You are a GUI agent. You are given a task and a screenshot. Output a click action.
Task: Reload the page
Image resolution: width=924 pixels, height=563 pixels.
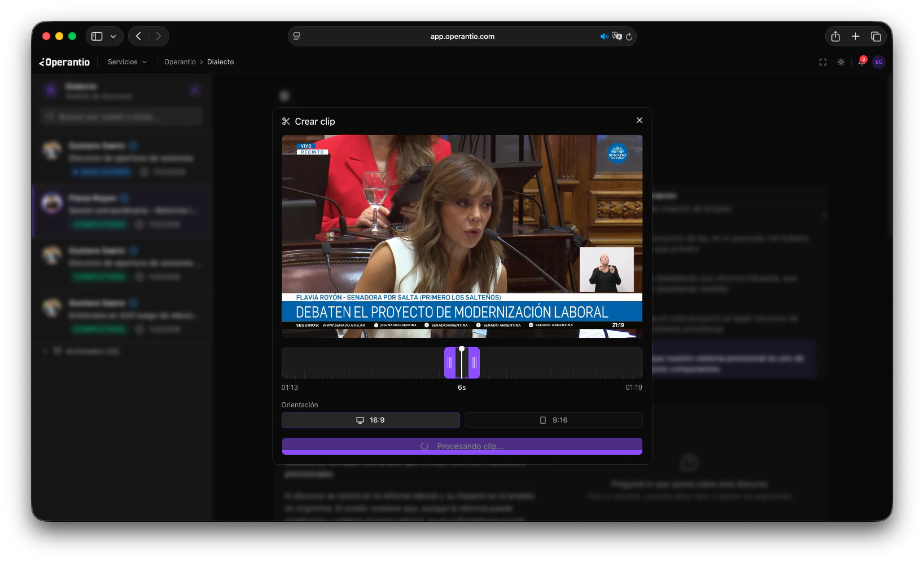tap(629, 37)
